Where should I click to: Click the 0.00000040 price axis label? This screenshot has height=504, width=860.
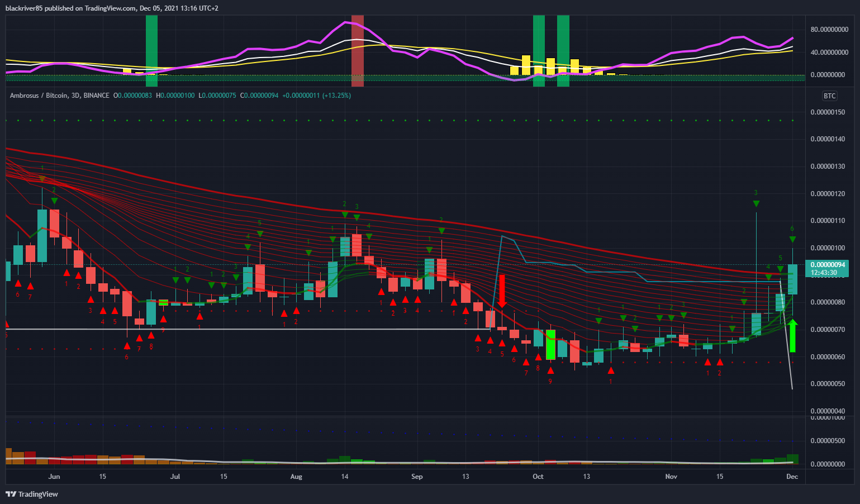[x=828, y=411]
